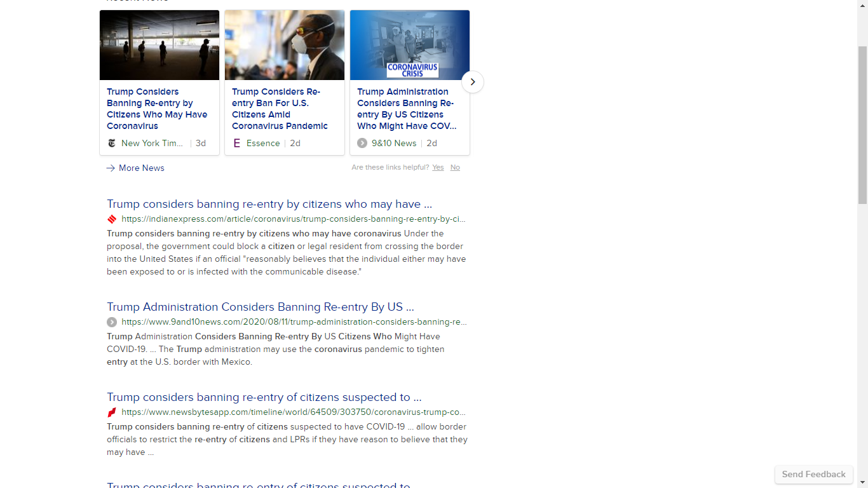This screenshot has width=868, height=488.
Task: Click the Essence logo icon
Action: [x=237, y=143]
